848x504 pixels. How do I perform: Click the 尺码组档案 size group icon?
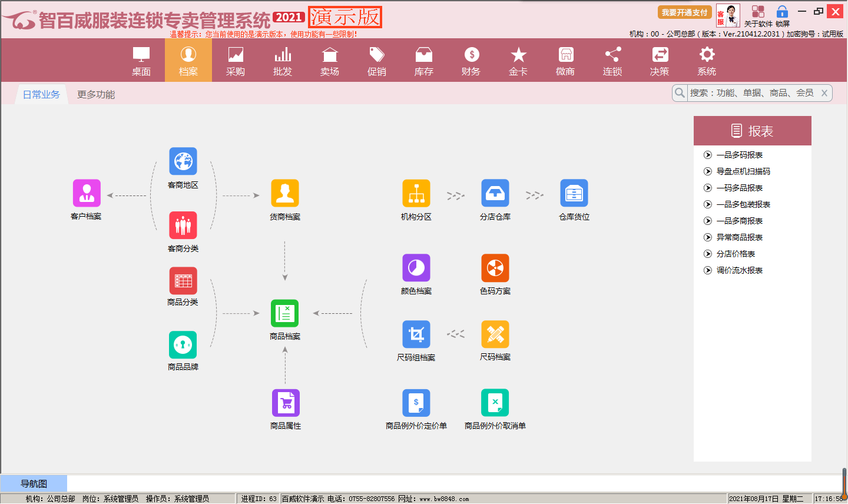click(416, 334)
